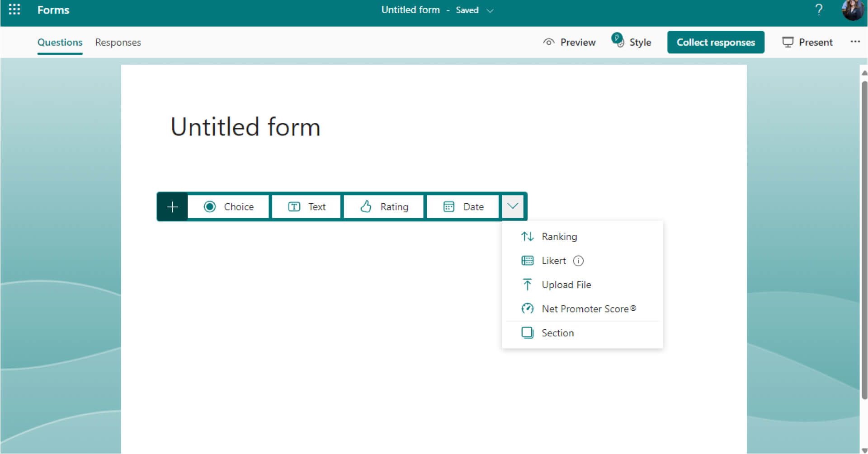Select Ranking from the dropdown menu
868x454 pixels.
tap(582, 236)
